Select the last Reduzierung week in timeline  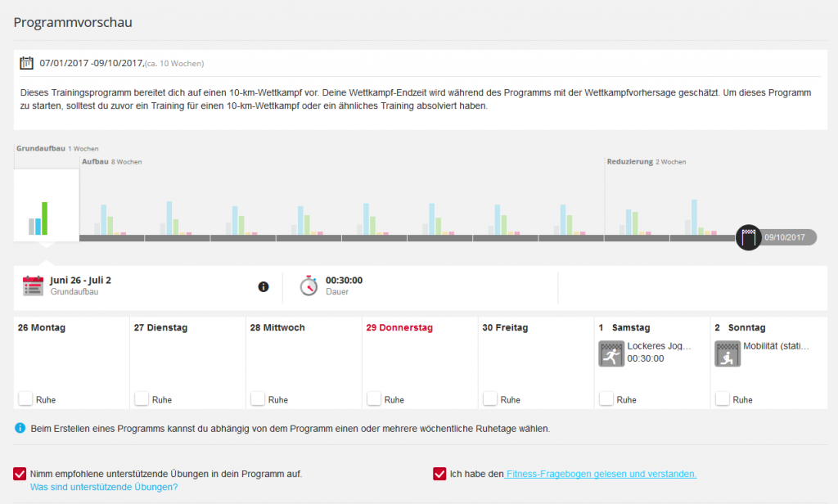[701, 217]
